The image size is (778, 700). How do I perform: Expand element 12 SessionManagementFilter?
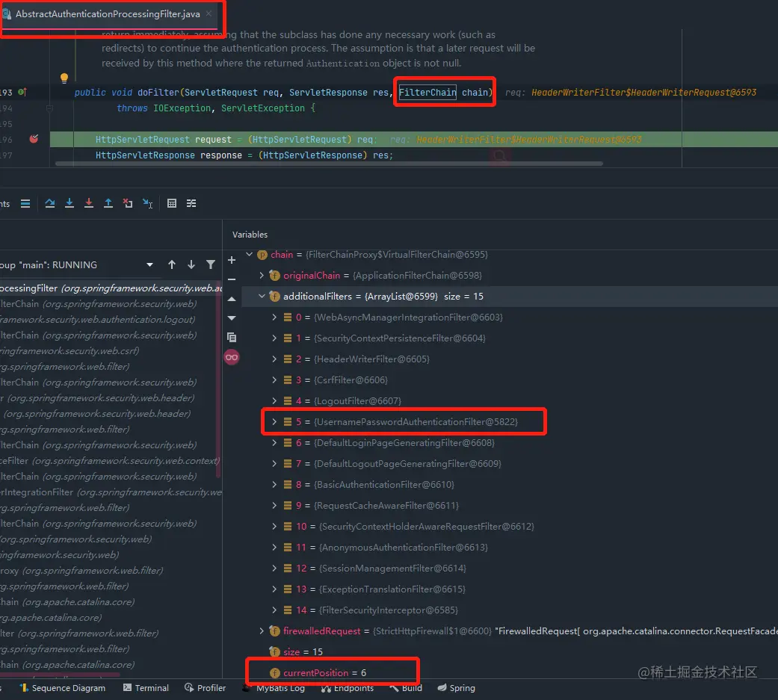click(x=274, y=568)
